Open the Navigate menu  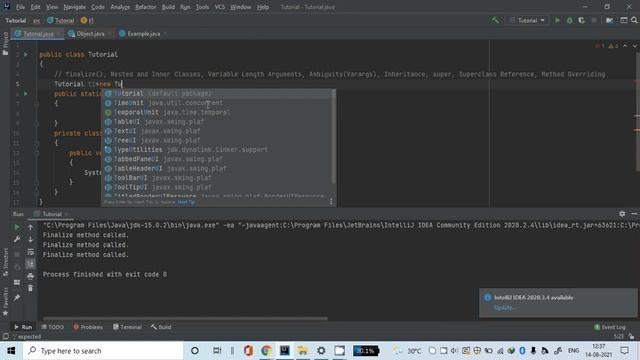75,7
